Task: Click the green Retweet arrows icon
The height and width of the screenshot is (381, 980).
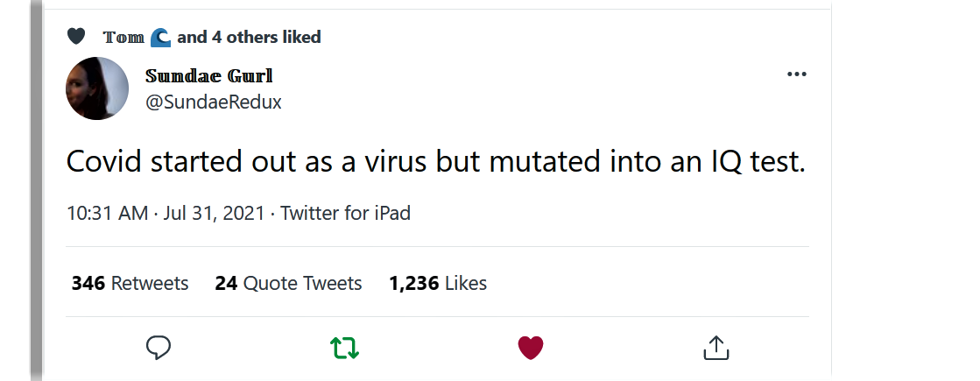Action: (x=344, y=348)
